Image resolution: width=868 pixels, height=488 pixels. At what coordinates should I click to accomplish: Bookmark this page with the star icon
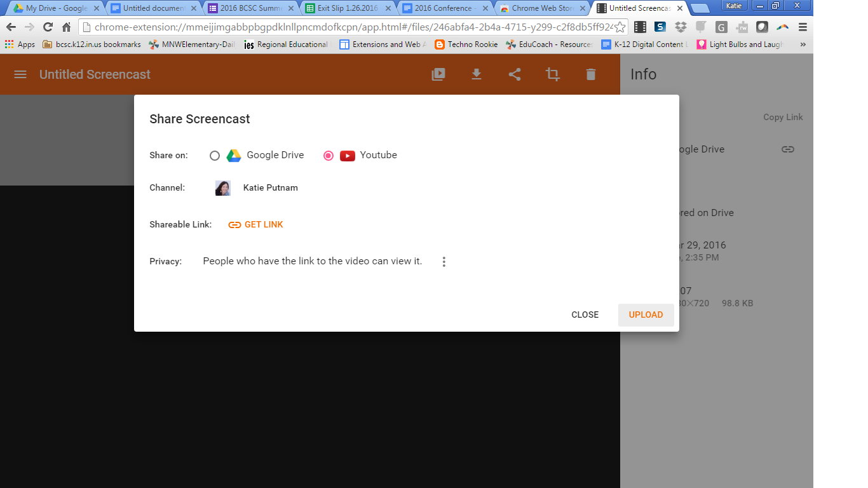click(x=620, y=27)
